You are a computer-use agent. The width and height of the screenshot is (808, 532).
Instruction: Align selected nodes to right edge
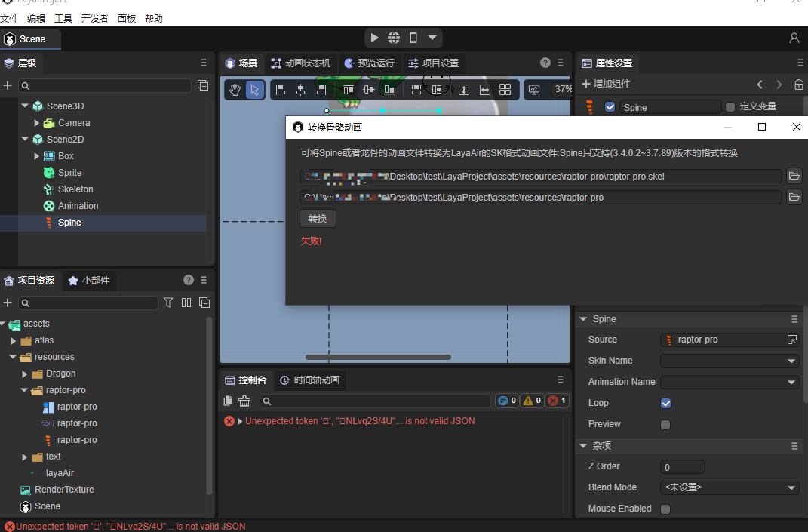click(x=321, y=90)
